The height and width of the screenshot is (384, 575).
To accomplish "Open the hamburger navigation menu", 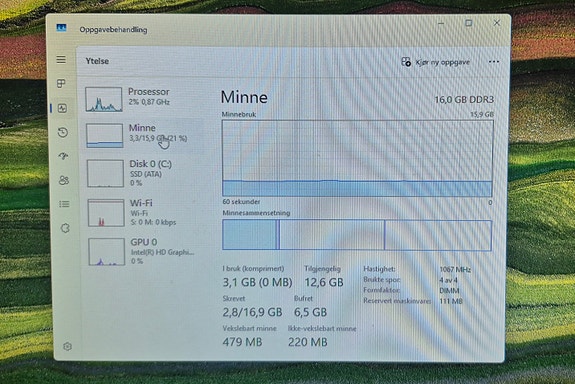I will tap(61, 59).
